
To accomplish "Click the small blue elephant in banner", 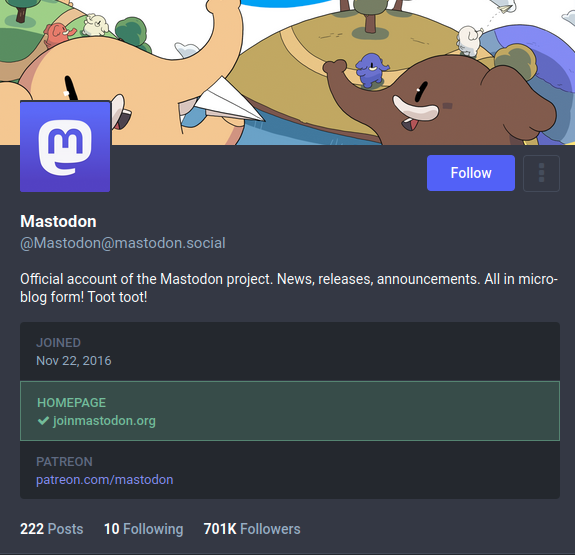I will coord(371,70).
